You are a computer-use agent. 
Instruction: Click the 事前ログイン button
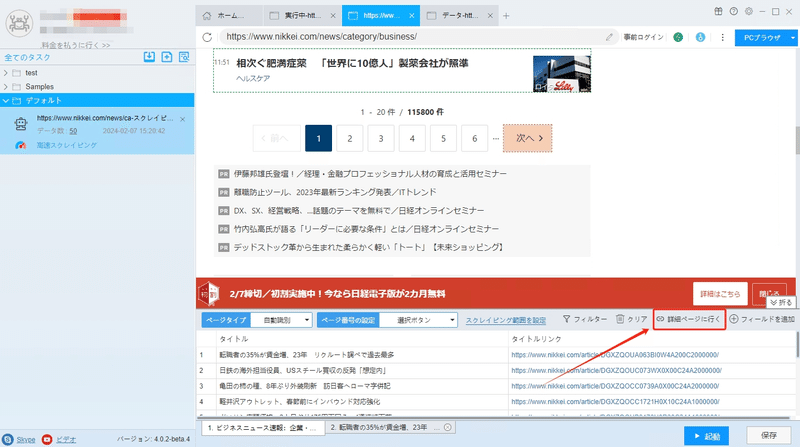[x=643, y=37]
